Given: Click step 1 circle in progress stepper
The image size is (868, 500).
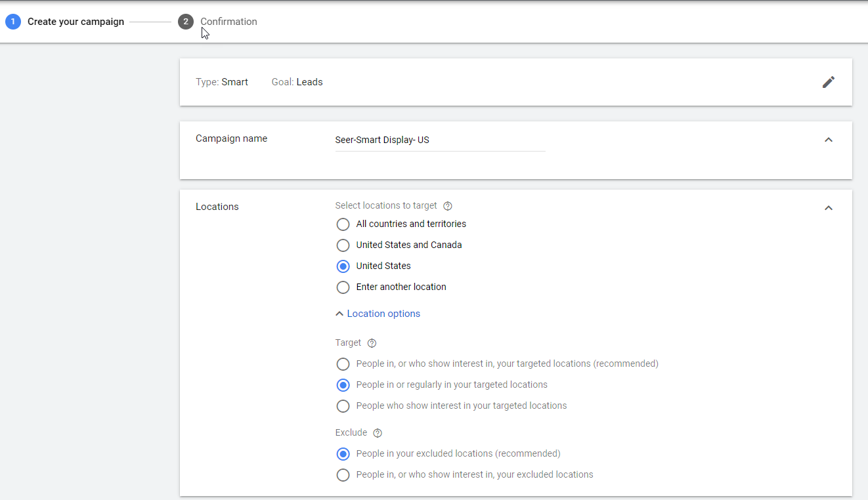Looking at the screenshot, I should [x=12, y=22].
